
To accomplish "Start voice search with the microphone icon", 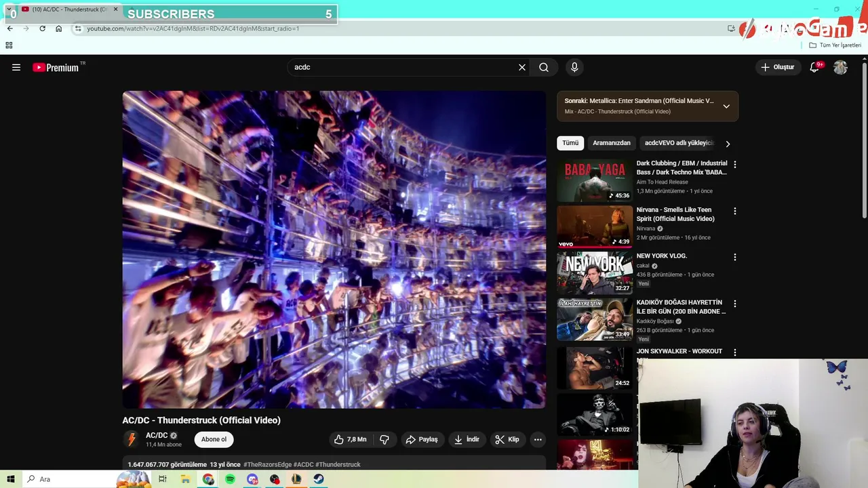I will [x=574, y=67].
